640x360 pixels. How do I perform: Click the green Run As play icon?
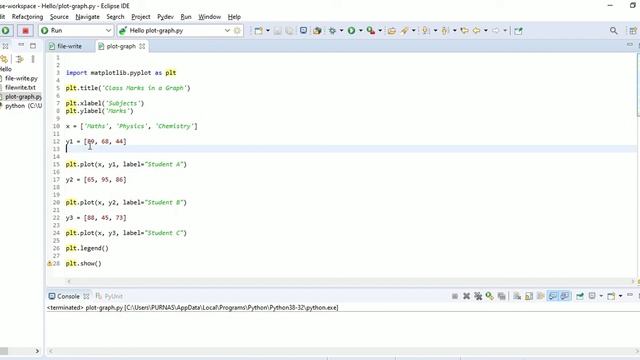(x=351, y=31)
